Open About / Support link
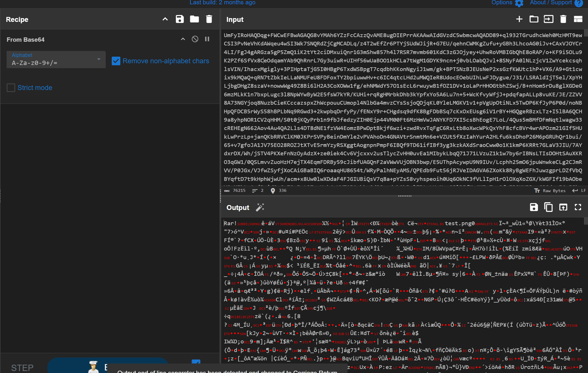588x373 pixels. [556, 3]
